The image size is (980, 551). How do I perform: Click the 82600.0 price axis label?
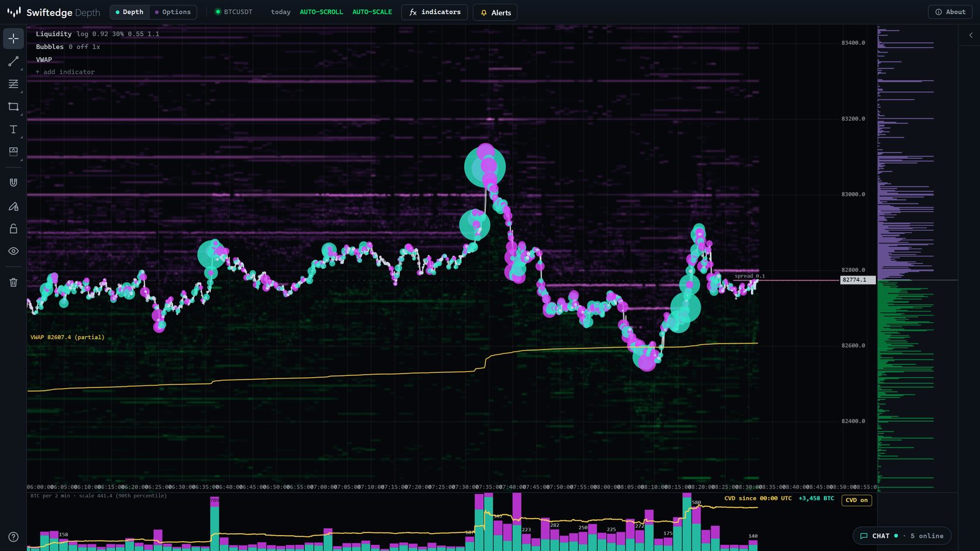pyautogui.click(x=853, y=346)
